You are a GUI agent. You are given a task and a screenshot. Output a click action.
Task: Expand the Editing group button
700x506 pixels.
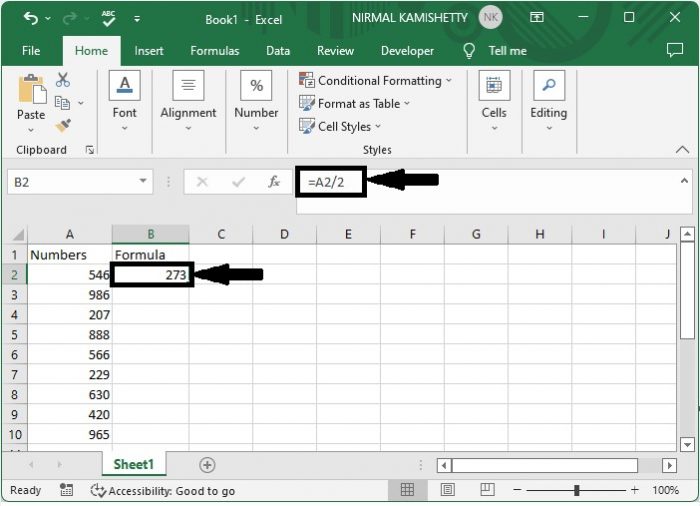(549, 101)
